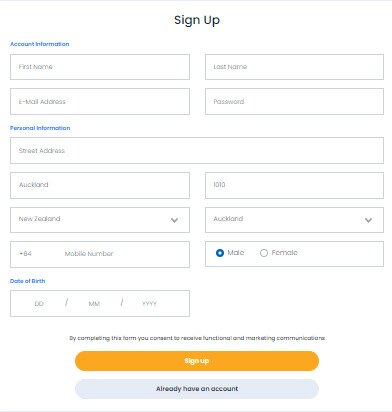Click the chevron beside New Zealand

tap(174, 220)
